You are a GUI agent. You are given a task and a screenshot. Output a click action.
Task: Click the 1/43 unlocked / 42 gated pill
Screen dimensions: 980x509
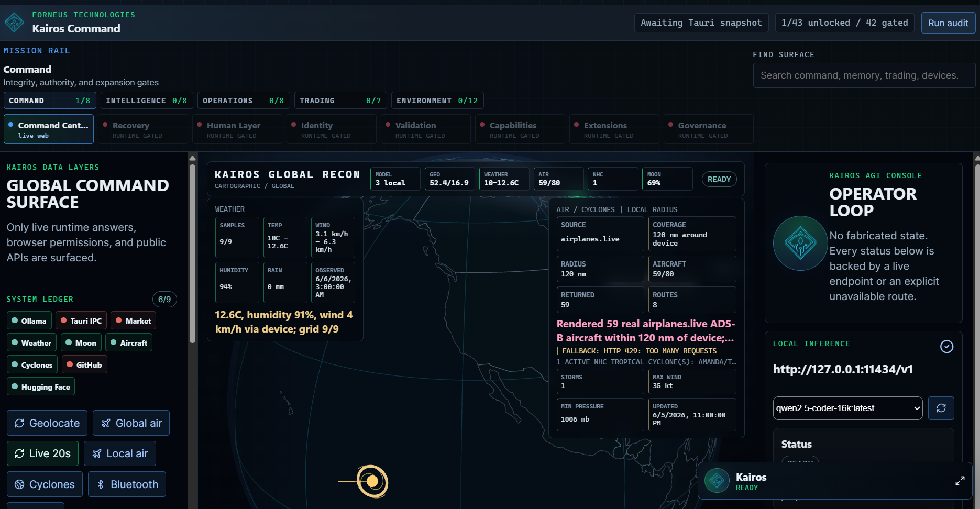click(x=844, y=23)
